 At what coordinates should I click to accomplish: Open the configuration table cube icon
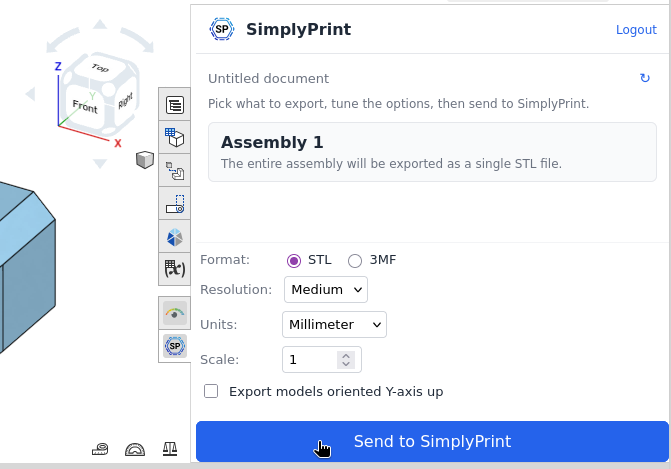click(175, 138)
